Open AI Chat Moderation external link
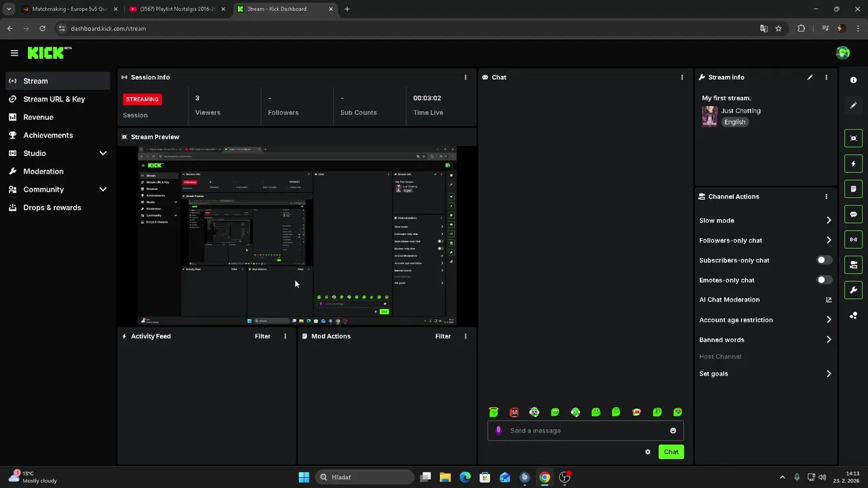 (x=829, y=300)
